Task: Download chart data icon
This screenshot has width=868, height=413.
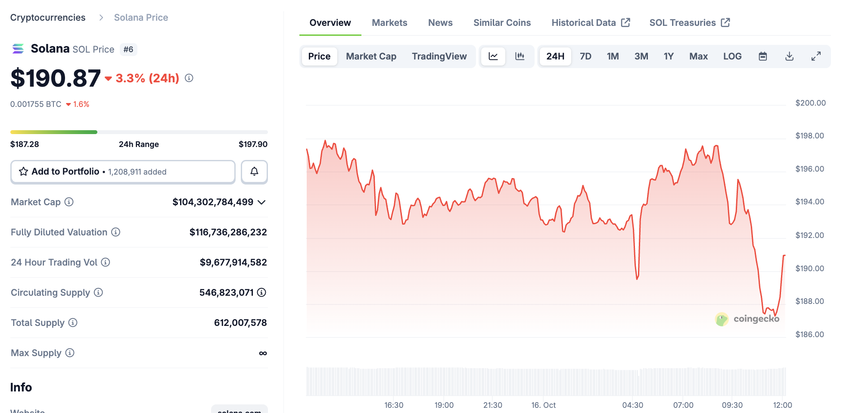Action: [x=789, y=56]
